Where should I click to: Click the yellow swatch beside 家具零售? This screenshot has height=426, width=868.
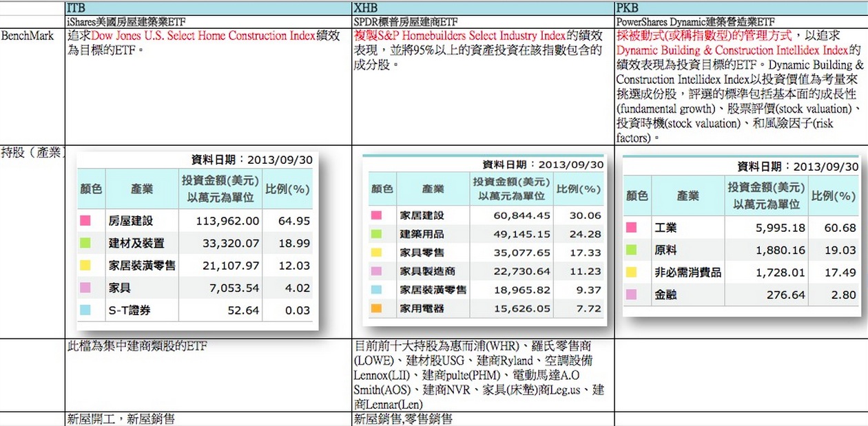pyautogui.click(x=376, y=253)
